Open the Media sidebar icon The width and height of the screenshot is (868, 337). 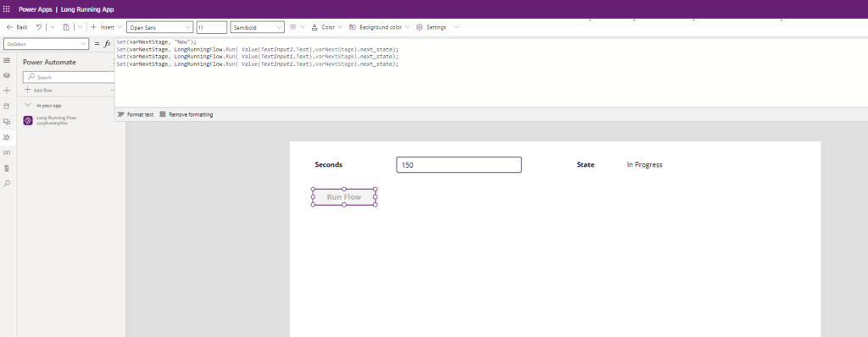pyautogui.click(x=7, y=122)
